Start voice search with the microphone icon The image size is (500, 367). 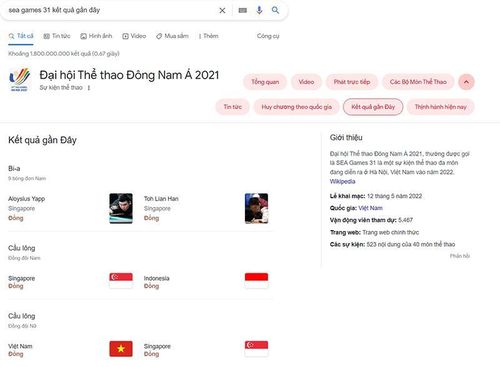tap(259, 10)
